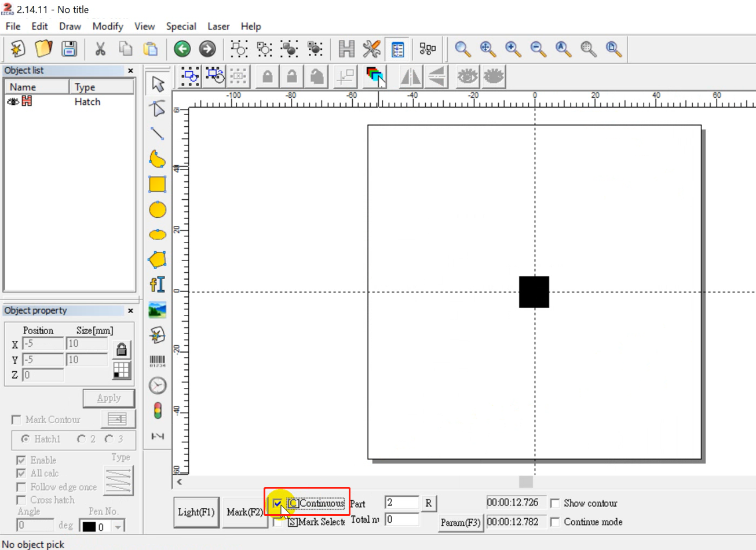Select the Node edit tool

click(x=158, y=109)
